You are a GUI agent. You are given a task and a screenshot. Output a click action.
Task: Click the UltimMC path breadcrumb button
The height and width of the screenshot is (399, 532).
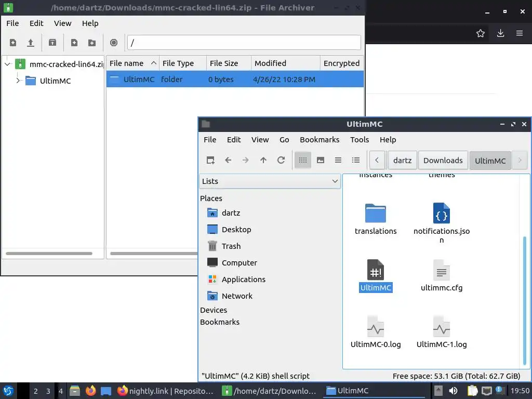coord(490,161)
